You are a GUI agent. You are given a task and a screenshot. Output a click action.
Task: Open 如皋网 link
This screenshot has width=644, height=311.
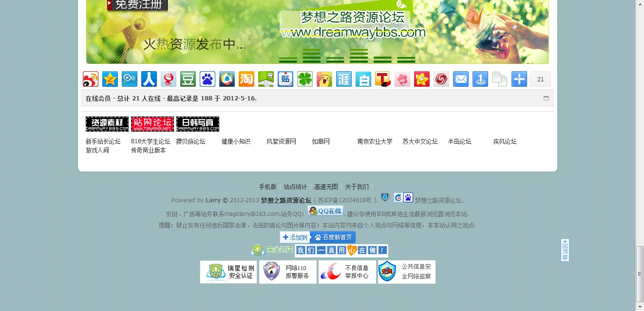[x=321, y=141]
